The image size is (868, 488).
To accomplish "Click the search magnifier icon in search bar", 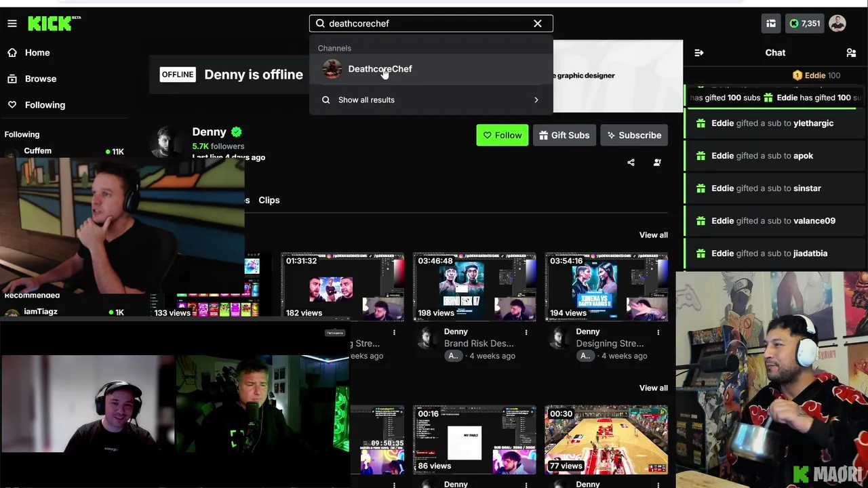I will point(320,24).
